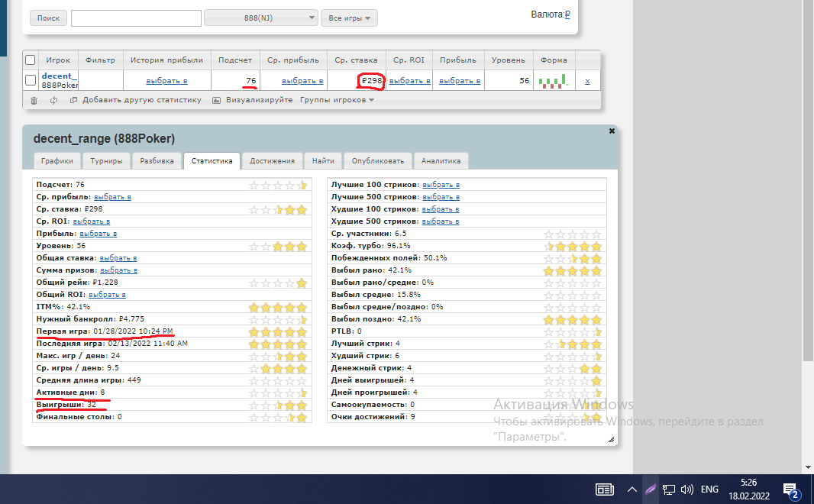Click выбрать в next to Лучшие 500 стриков

point(441,197)
